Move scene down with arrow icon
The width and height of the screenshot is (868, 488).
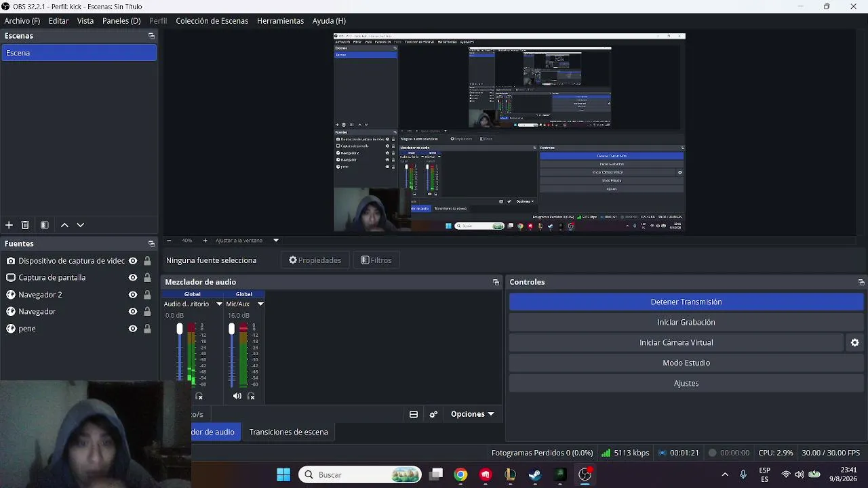point(80,225)
